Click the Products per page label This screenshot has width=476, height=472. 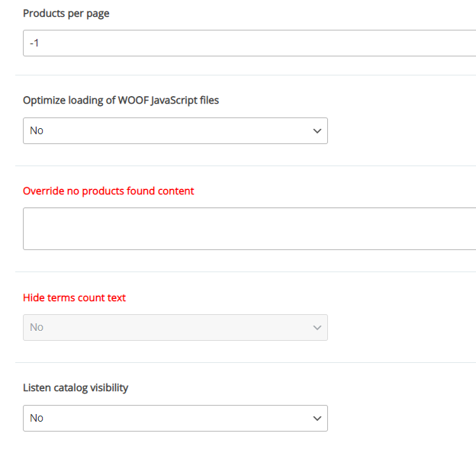point(66,14)
